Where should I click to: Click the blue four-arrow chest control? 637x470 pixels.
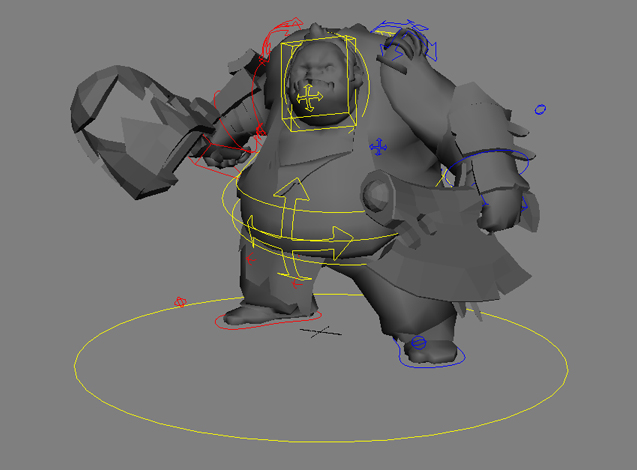click(x=379, y=147)
